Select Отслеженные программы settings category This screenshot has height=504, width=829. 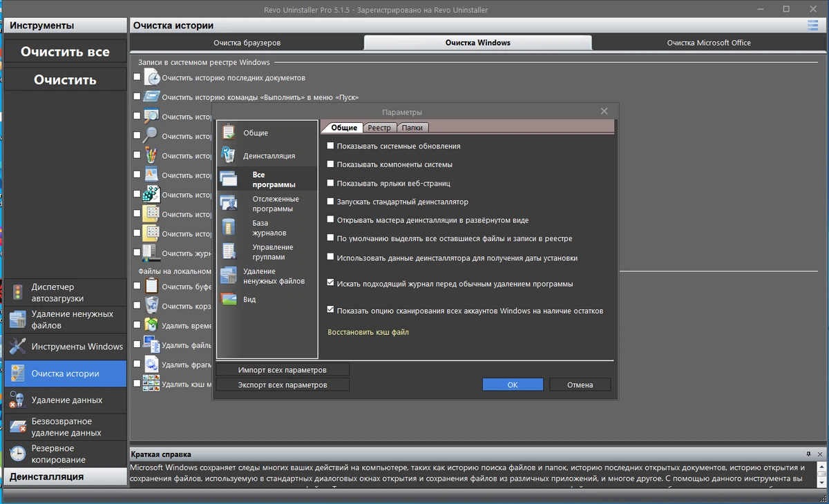click(x=267, y=204)
